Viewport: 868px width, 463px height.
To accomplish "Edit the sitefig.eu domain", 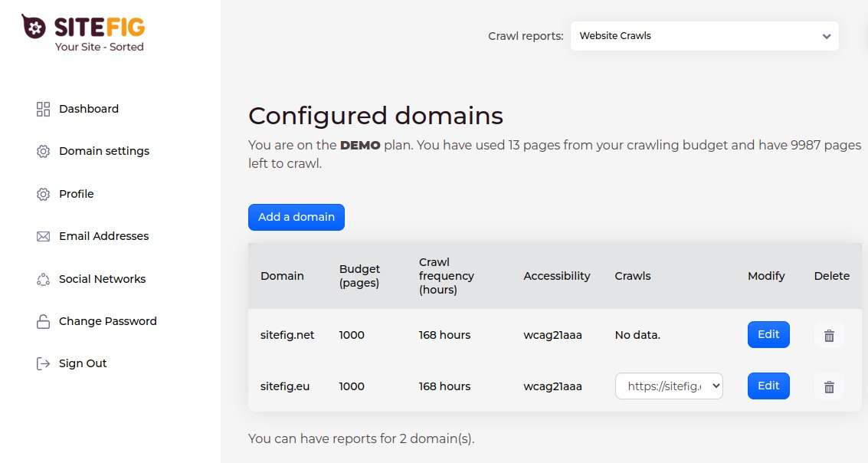I will coord(768,386).
